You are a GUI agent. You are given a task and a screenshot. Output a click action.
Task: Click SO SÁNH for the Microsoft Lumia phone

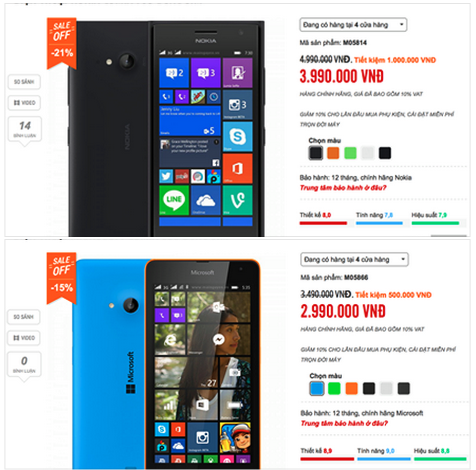[x=24, y=317]
